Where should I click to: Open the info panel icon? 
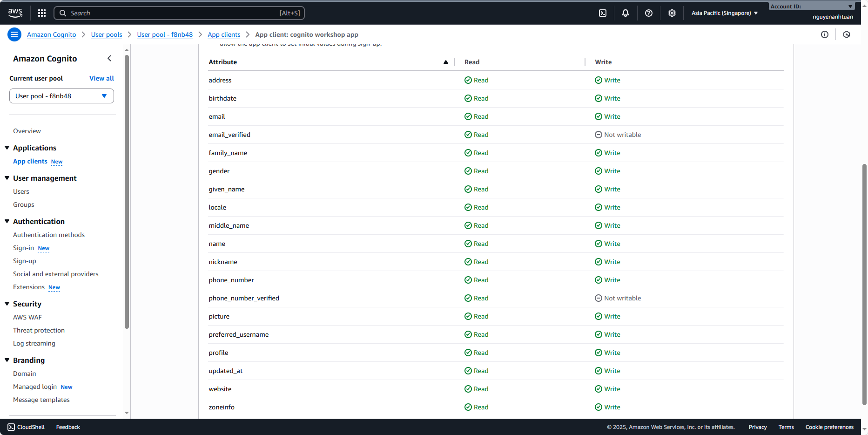point(825,34)
